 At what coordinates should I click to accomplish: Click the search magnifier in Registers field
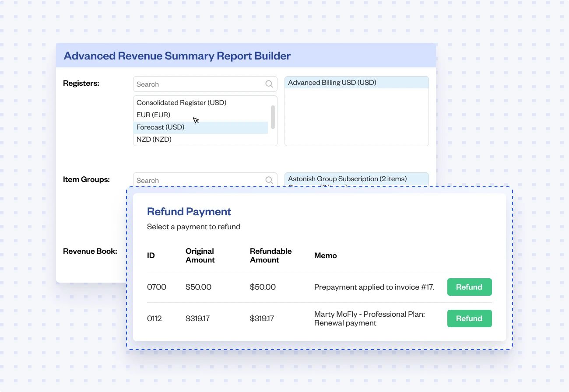(x=269, y=84)
